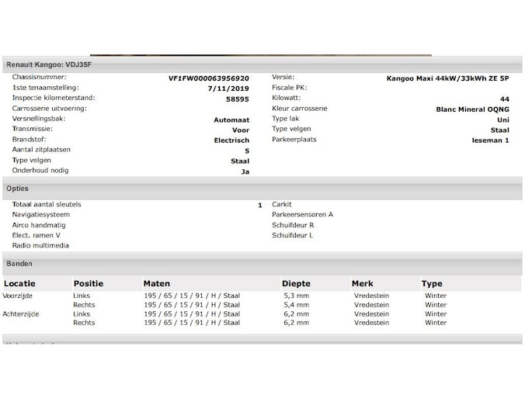The width and height of the screenshot is (532, 398).
Task: Click the Merk column header
Action: pyautogui.click(x=362, y=284)
